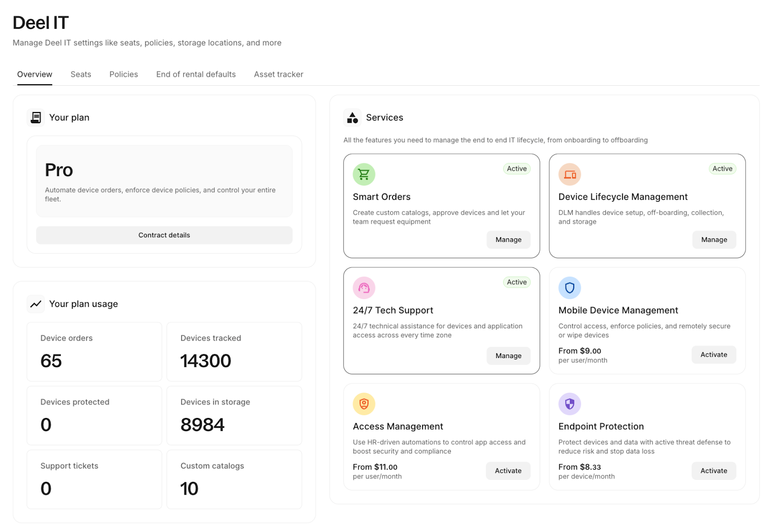Activate Mobile Device Management
The height and width of the screenshot is (532, 780).
point(713,355)
